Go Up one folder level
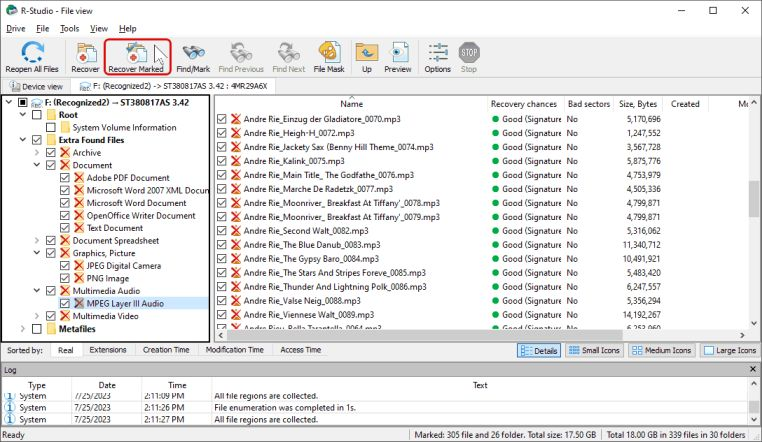The width and height of the screenshot is (762, 442). [367, 52]
